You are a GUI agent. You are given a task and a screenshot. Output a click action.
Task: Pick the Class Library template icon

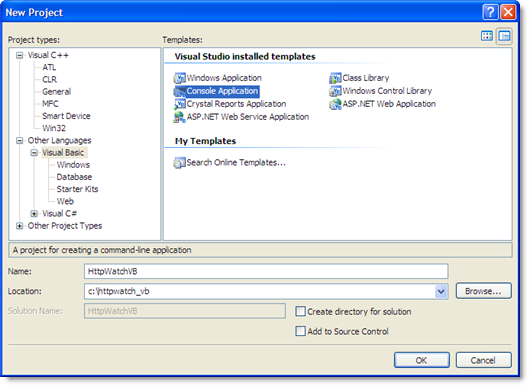point(335,78)
